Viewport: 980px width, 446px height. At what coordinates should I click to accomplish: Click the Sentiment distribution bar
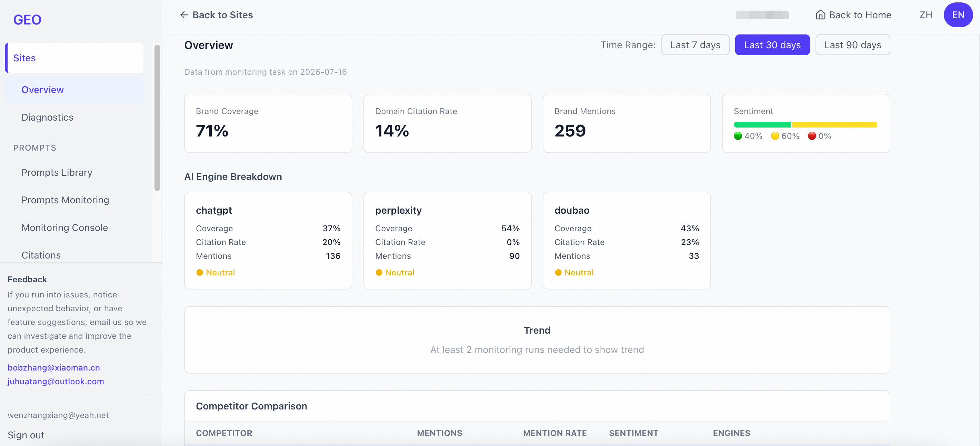pos(806,125)
